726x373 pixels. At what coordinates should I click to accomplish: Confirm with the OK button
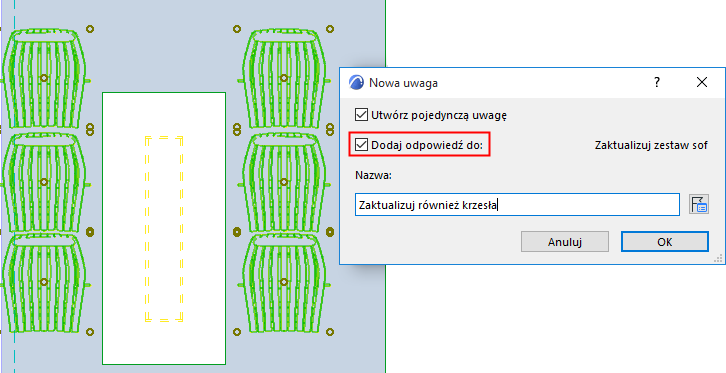click(x=664, y=242)
